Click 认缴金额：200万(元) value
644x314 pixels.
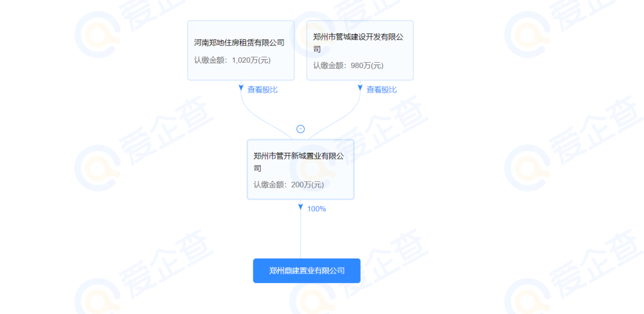tap(289, 184)
